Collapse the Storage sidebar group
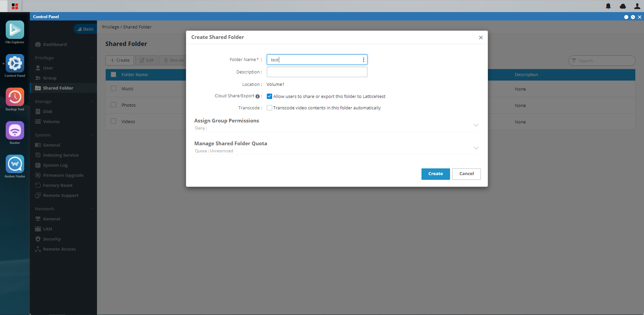Viewport: 644px width, 315px height. pos(92,101)
